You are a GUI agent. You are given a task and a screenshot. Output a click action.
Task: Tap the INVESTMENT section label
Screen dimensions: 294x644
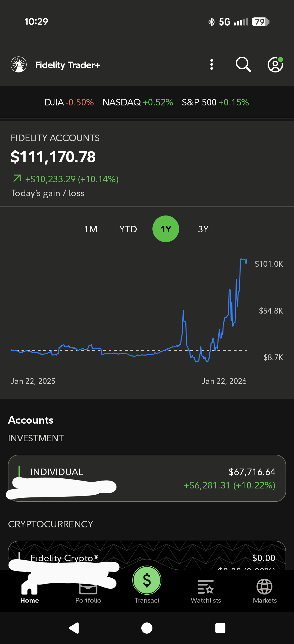pyautogui.click(x=36, y=438)
